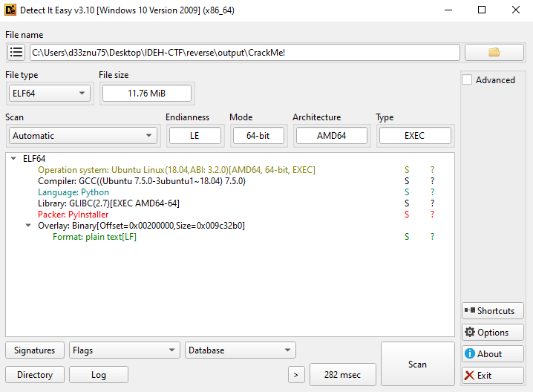Viewport: 533px width, 392px height.
Task: Select the ELF64 root tree item
Action: (x=34, y=158)
